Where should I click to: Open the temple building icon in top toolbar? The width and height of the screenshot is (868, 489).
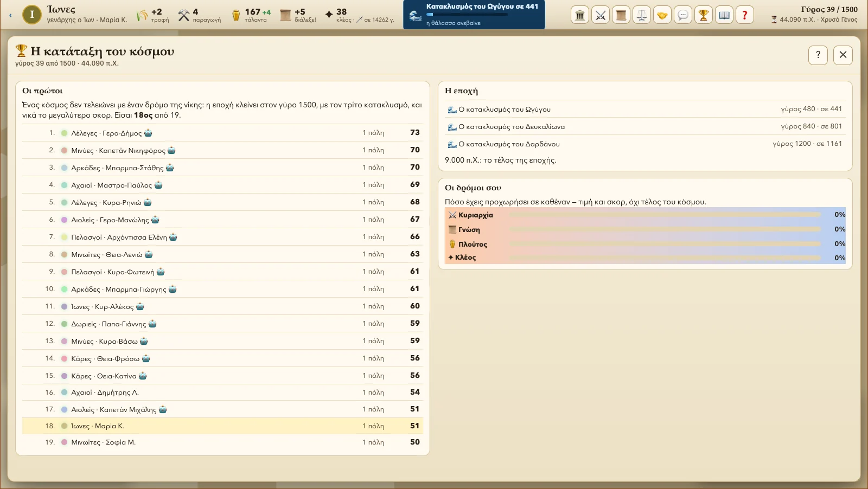pyautogui.click(x=580, y=15)
